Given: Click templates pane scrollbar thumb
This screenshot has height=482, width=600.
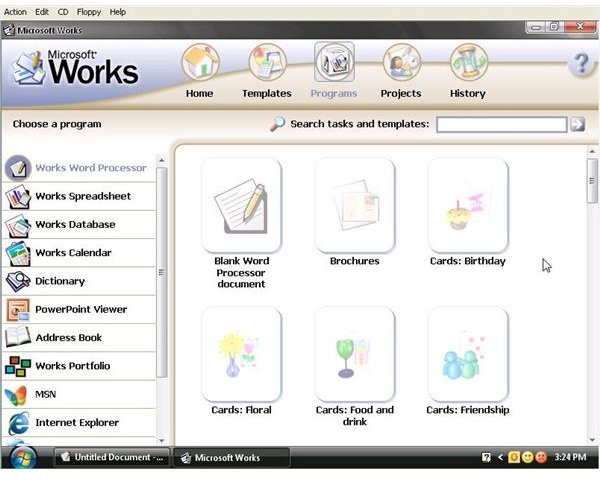Looking at the screenshot, I should click(592, 181).
